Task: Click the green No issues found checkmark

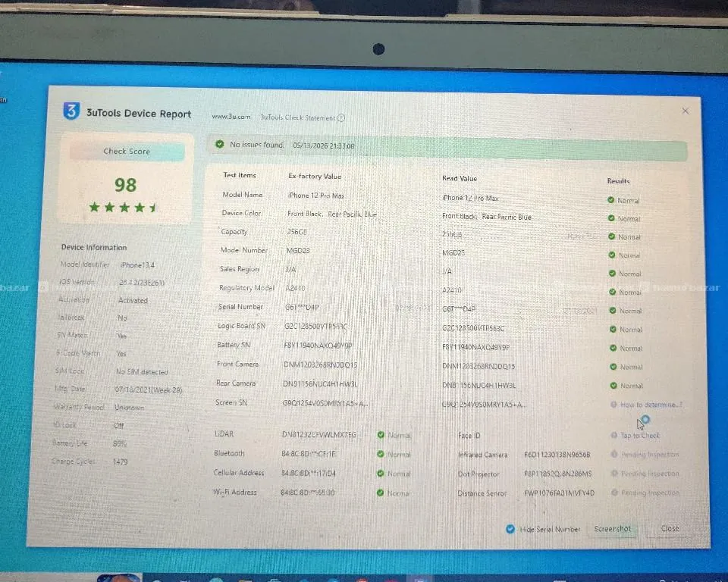Action: click(220, 144)
